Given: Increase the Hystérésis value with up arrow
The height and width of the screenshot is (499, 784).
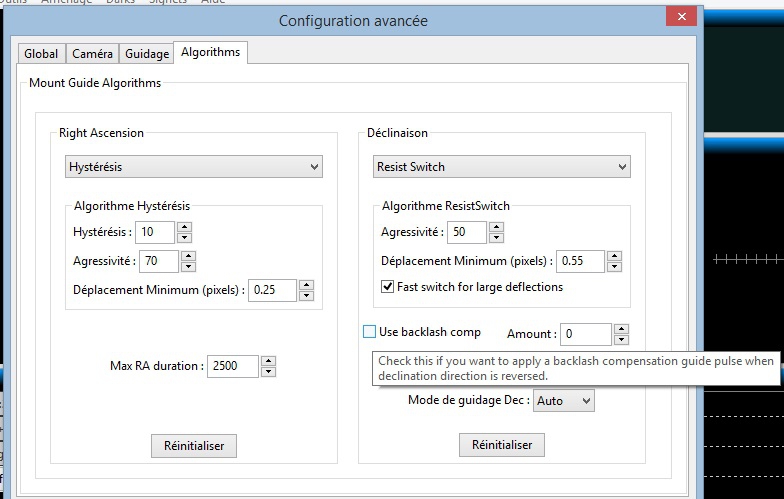Looking at the screenshot, I should point(184,227).
